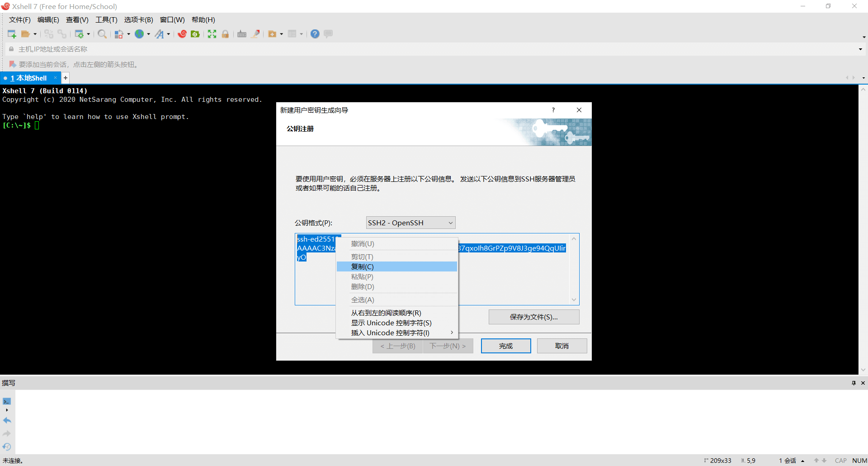
Task: Click the font A toolbar icon
Action: tap(160, 34)
